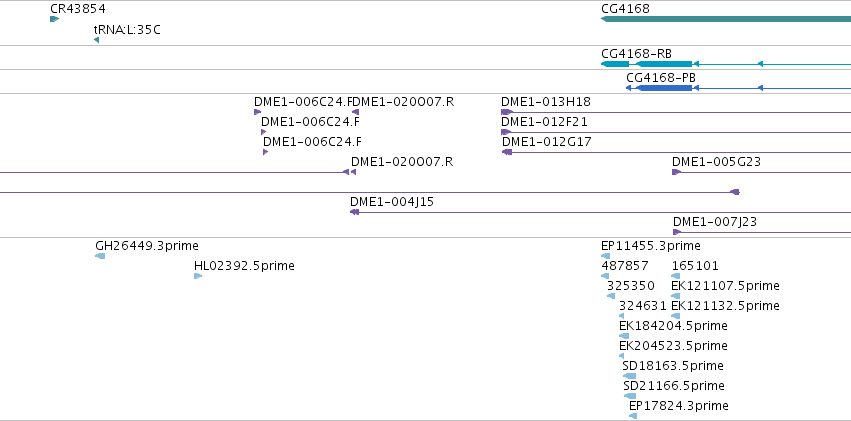Click the CR43854 feature label
The width and height of the screenshot is (851, 421).
[78, 9]
